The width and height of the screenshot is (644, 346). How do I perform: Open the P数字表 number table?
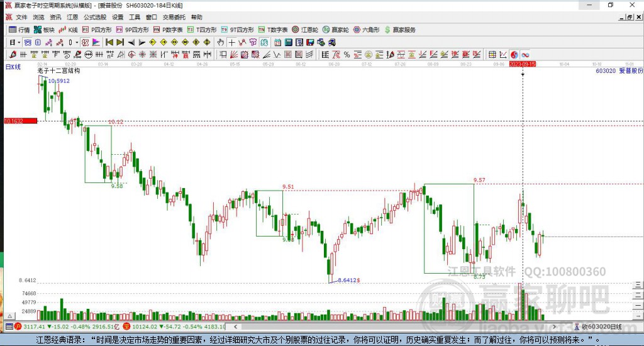pos(168,30)
